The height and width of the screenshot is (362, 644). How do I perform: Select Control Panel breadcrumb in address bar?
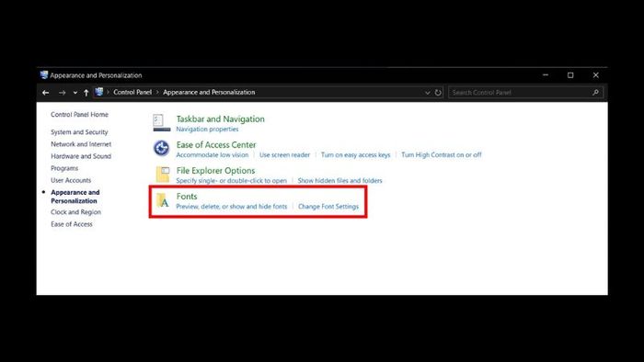point(132,92)
